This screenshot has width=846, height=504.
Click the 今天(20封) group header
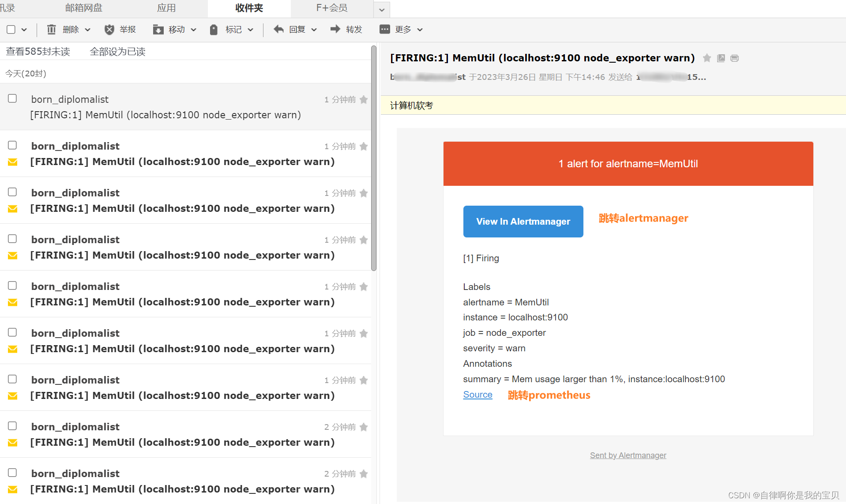pyautogui.click(x=26, y=73)
